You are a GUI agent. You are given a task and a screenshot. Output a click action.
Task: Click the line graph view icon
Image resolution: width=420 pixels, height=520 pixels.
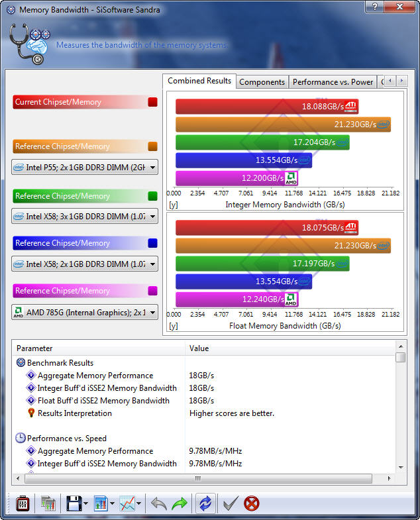point(127,503)
